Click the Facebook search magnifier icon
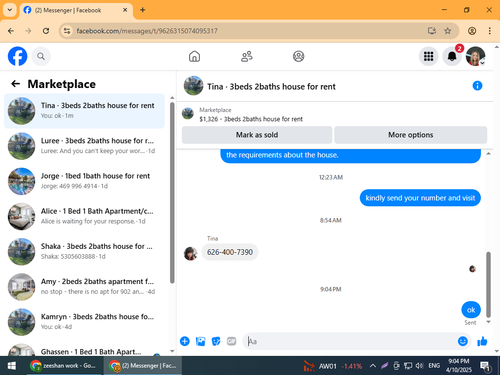The height and width of the screenshot is (375, 500). point(41,56)
